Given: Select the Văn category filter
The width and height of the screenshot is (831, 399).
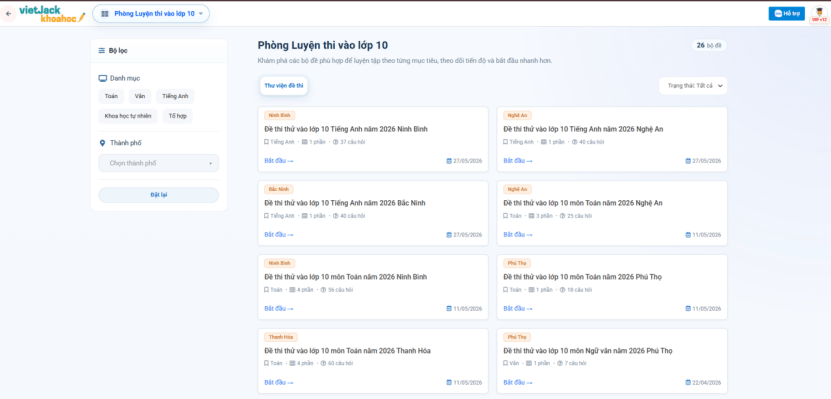Looking at the screenshot, I should (x=140, y=96).
